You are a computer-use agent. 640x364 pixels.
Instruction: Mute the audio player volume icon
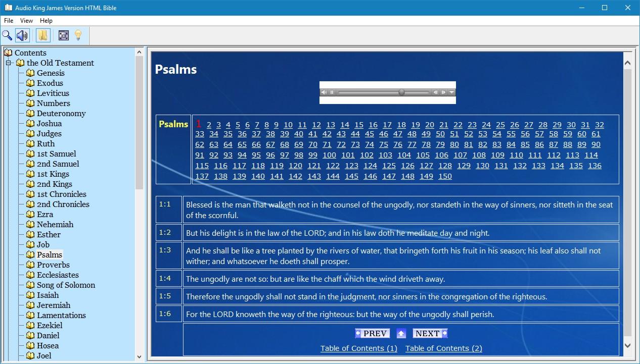click(x=324, y=92)
